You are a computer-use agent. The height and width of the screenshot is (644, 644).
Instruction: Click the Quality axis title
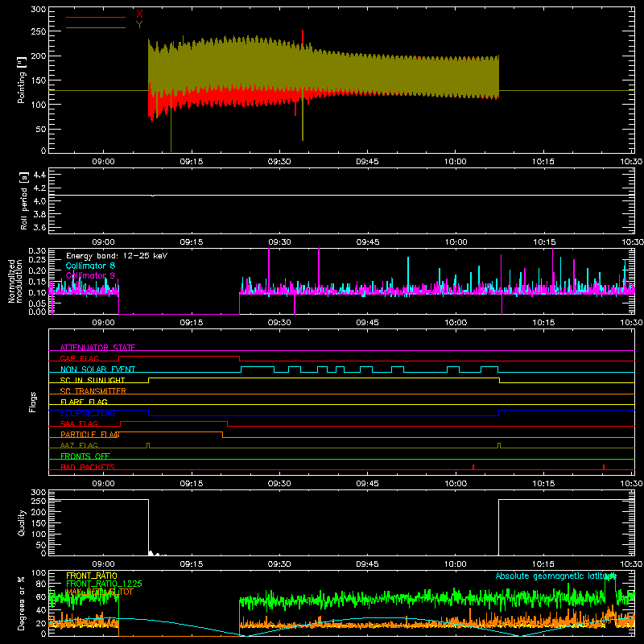point(22,522)
